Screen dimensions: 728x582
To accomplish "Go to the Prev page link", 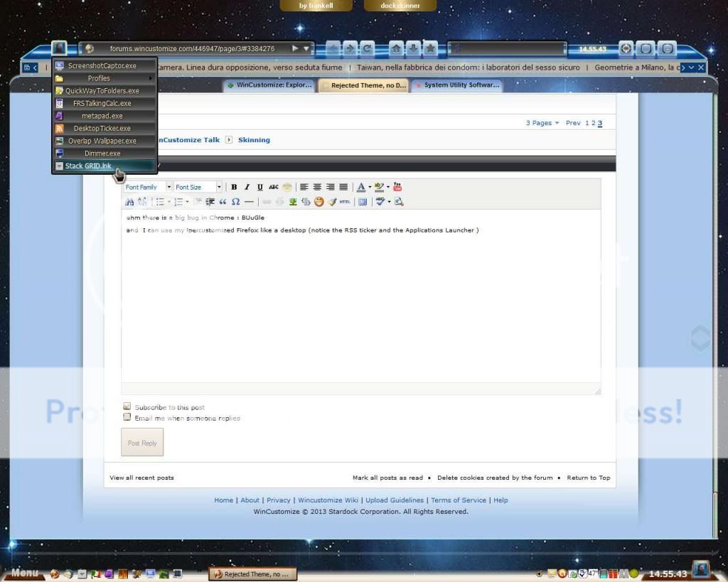I will 573,123.
